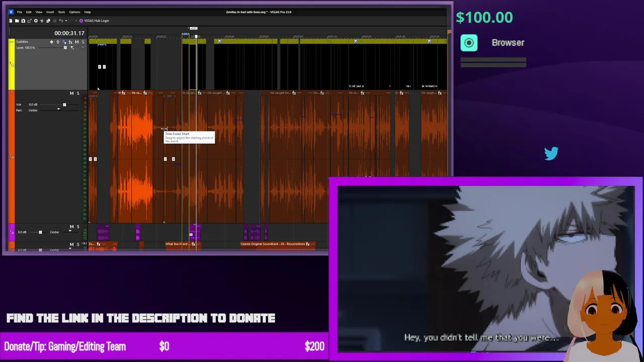Open the Help menu
The width and height of the screenshot is (644, 362).
pos(88,12)
